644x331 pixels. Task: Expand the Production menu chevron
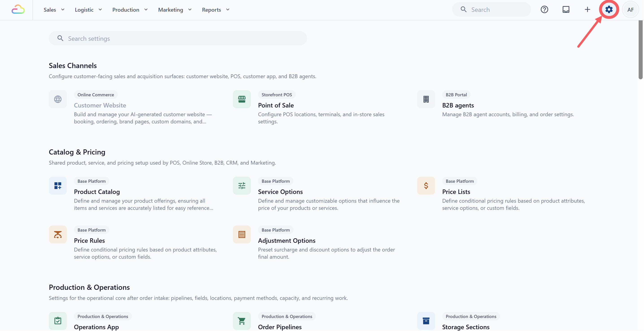[146, 9]
